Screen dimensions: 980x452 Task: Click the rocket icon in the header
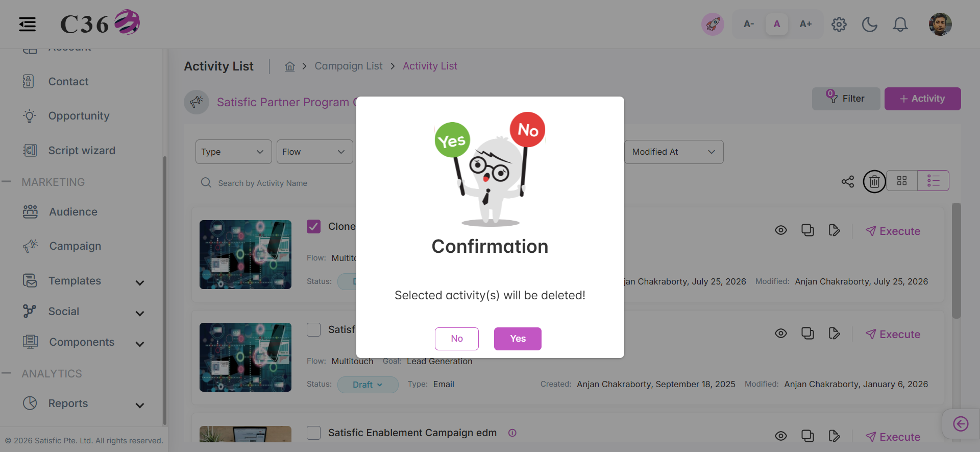click(x=713, y=24)
